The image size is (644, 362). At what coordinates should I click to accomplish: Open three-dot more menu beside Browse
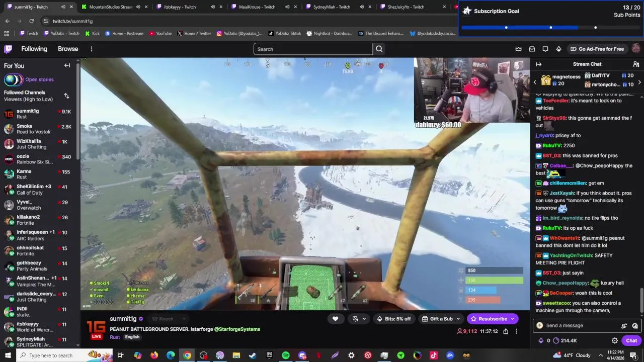click(91, 49)
